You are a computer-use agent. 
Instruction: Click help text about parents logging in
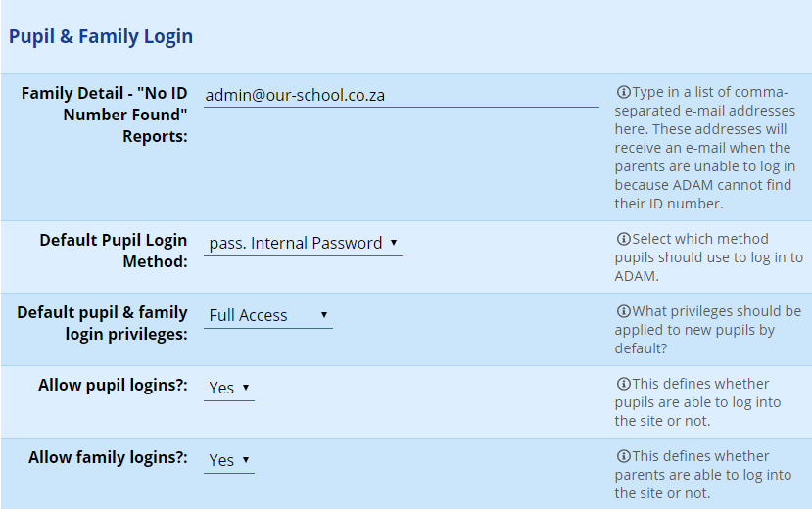pos(705,475)
